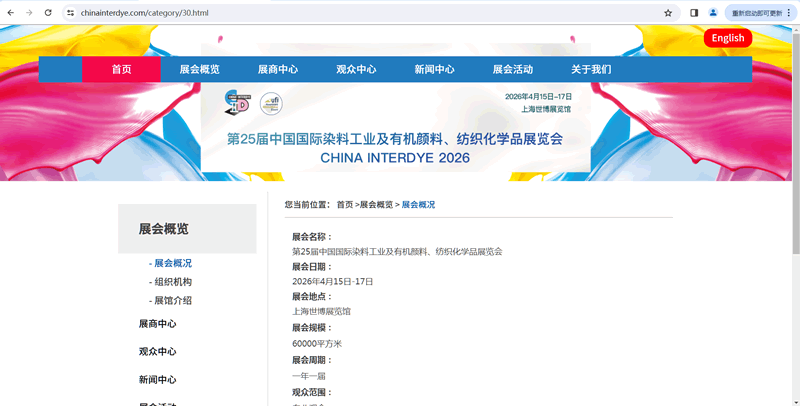The image size is (800, 406).
Task: Click site info icon in address bar
Action: 71,13
